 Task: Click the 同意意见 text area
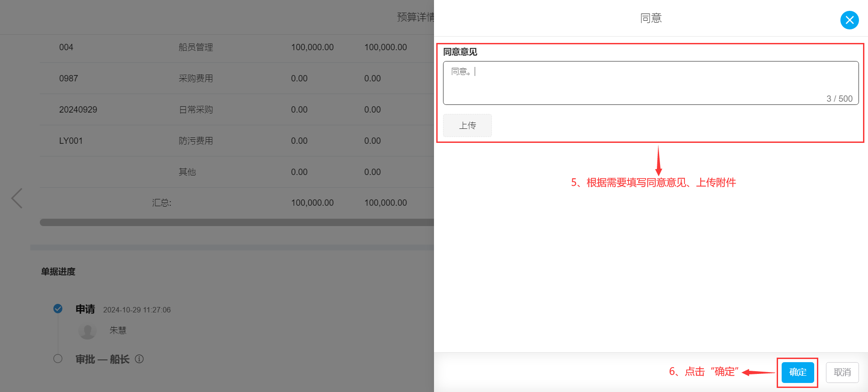(651, 83)
